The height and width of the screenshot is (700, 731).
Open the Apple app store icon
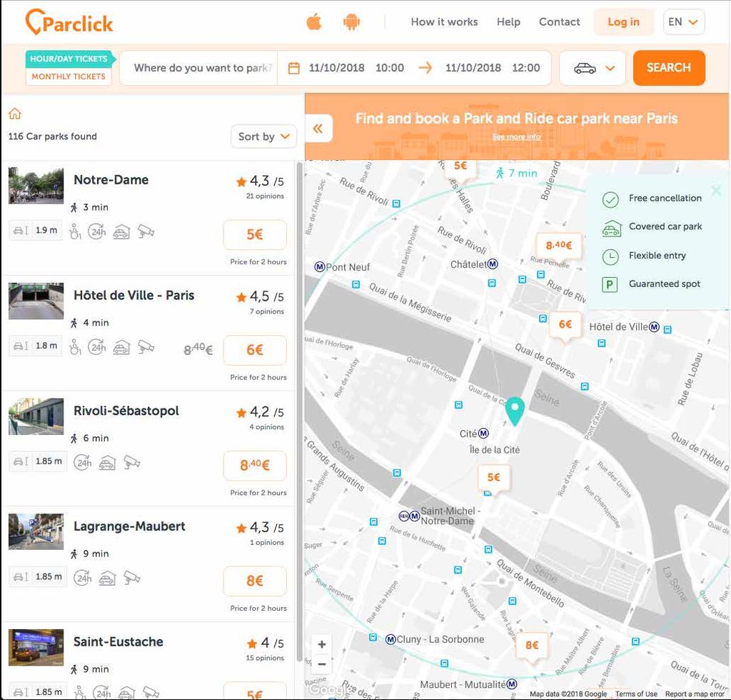[314, 21]
